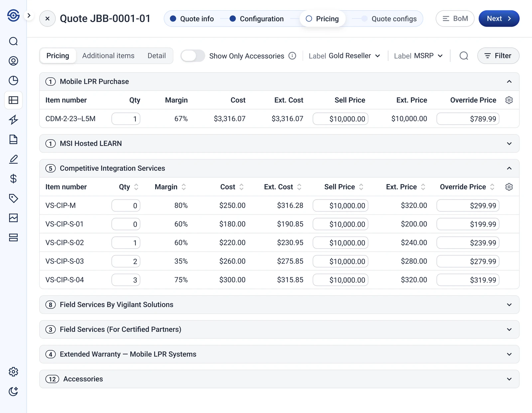The width and height of the screenshot is (532, 413).
Task: Switch to the Additional items tab
Action: [x=108, y=56]
